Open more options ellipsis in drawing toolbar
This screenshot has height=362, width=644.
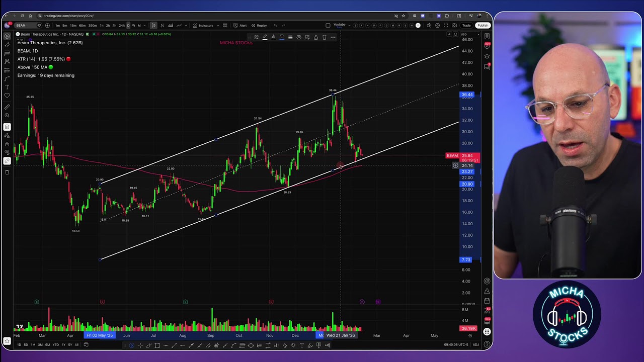coord(333,37)
